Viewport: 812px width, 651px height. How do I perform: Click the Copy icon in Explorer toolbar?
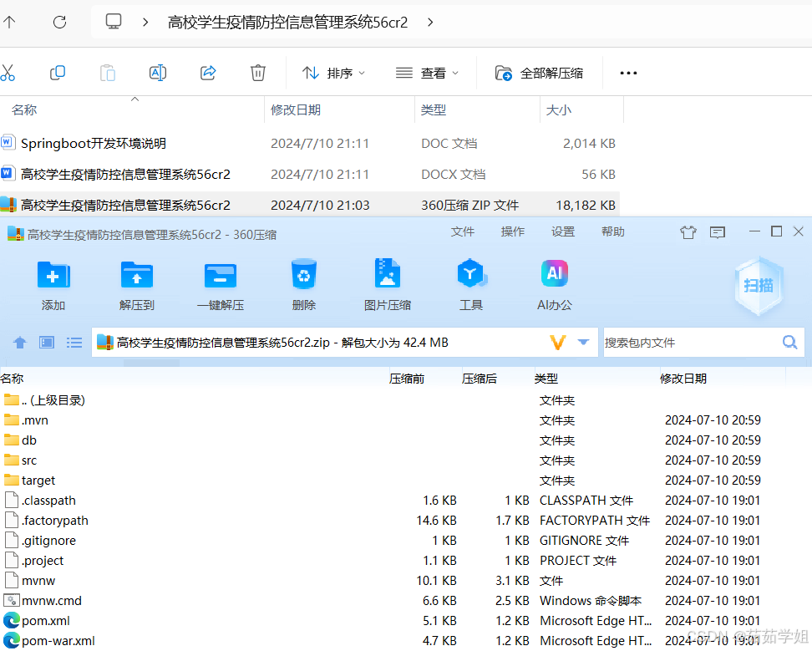58,73
